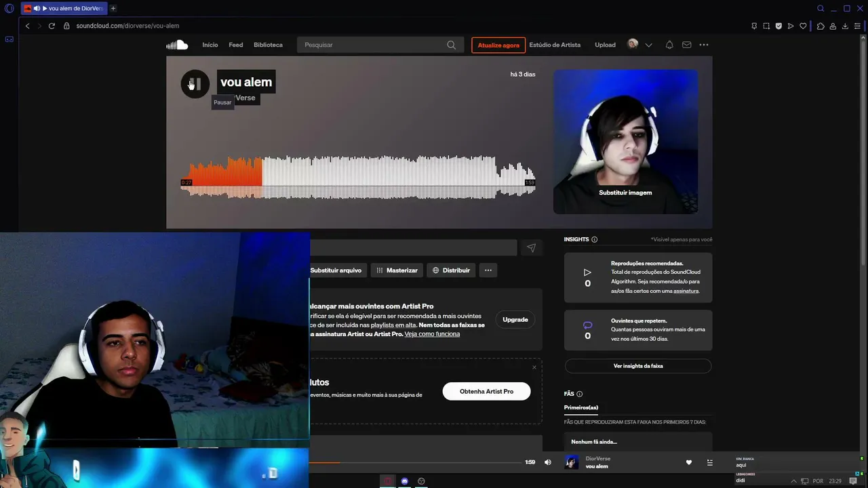Open the Biblioteca nav item
Viewport: 868px width, 488px height.
268,45
